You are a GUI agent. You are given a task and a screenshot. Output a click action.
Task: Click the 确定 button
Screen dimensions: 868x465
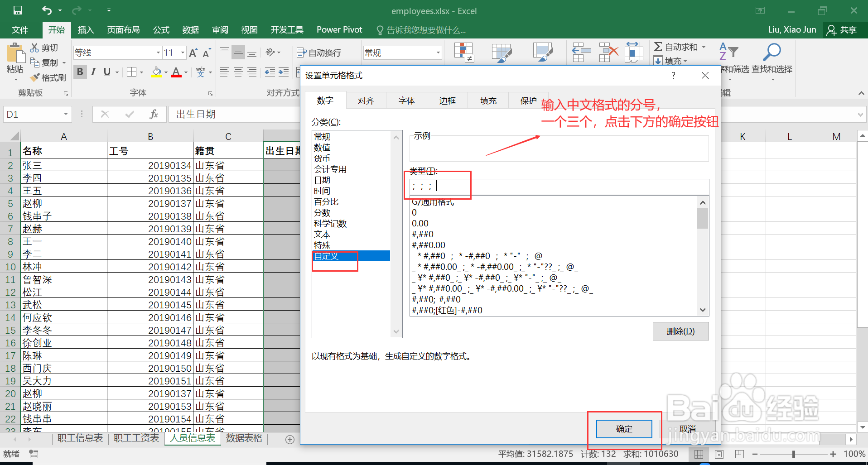click(x=623, y=428)
